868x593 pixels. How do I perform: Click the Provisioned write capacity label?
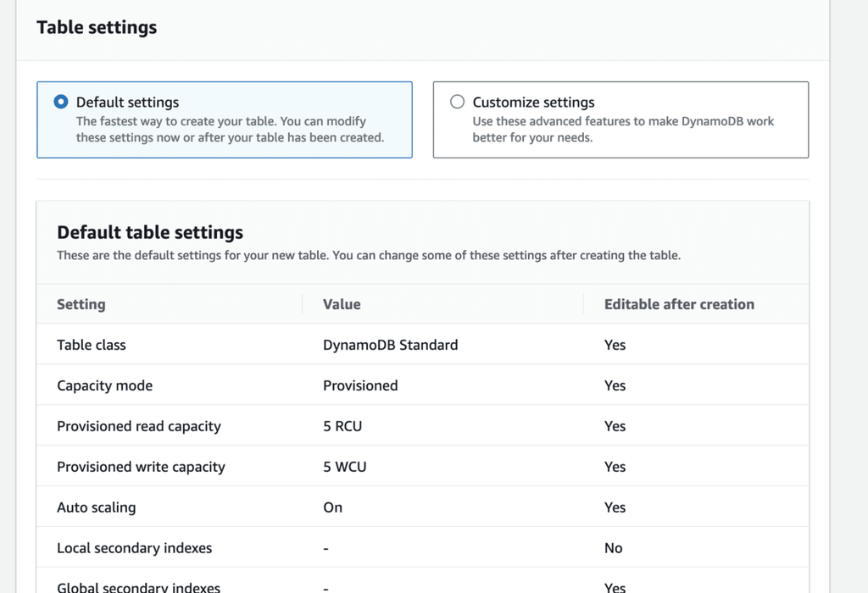pyautogui.click(x=141, y=467)
